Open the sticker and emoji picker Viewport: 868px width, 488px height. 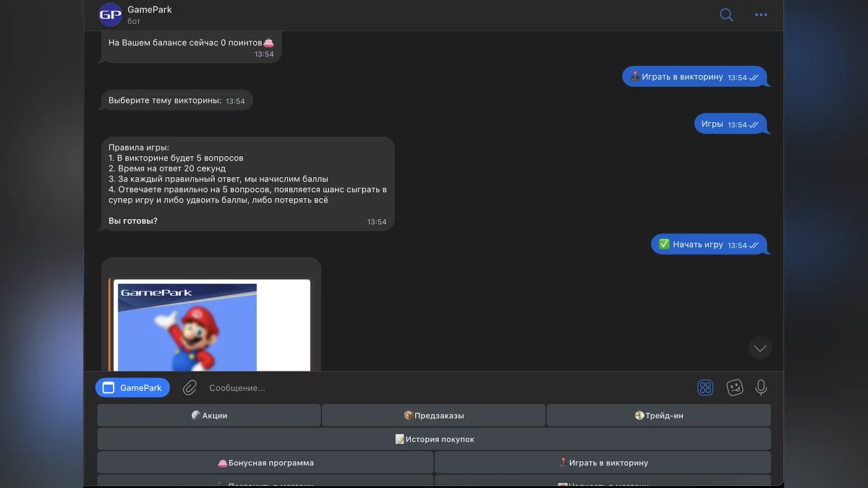[x=735, y=388]
